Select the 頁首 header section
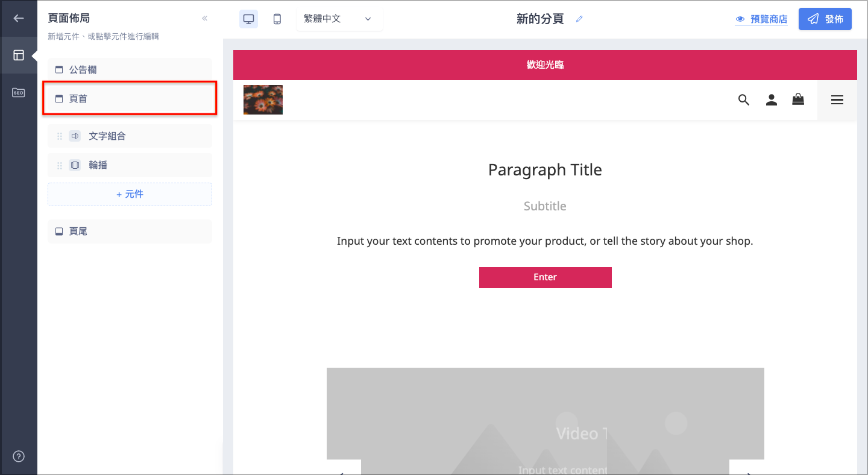Screen dimensions: 868x475 pyautogui.click(x=130, y=98)
